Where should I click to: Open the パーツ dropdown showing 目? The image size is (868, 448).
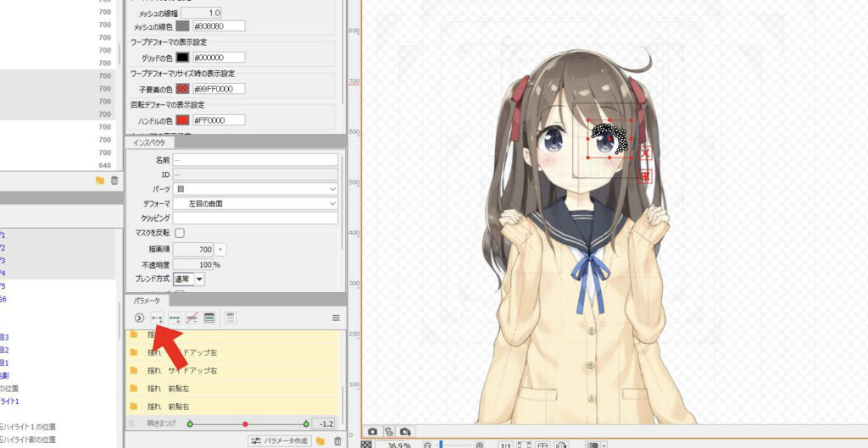255,189
